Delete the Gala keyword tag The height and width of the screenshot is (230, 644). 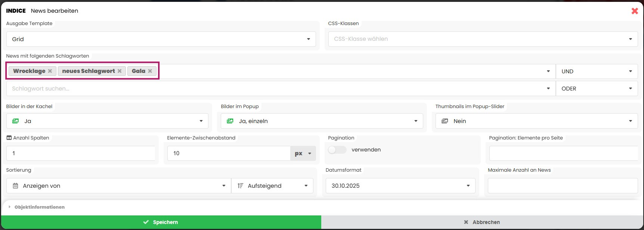pyautogui.click(x=150, y=71)
